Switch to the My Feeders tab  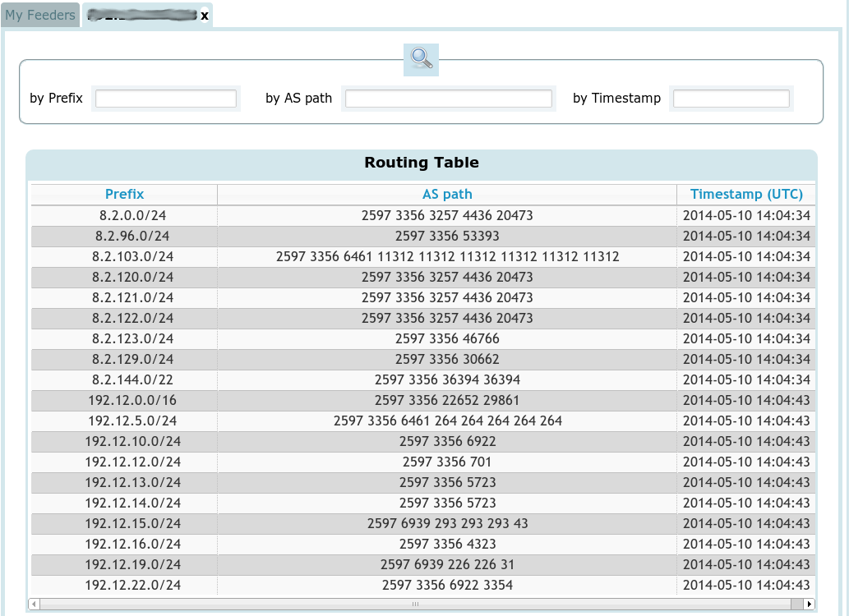point(40,16)
